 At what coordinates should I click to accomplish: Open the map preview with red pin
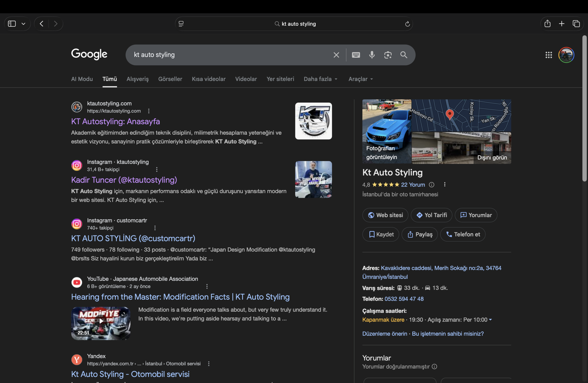click(461, 116)
